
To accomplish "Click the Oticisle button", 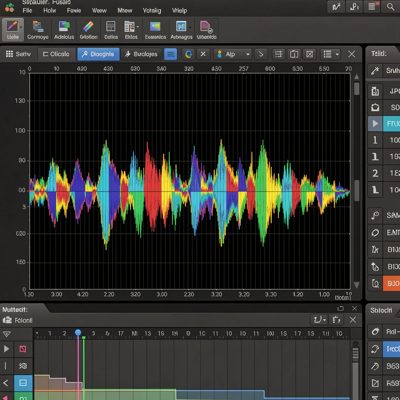I will point(56,54).
